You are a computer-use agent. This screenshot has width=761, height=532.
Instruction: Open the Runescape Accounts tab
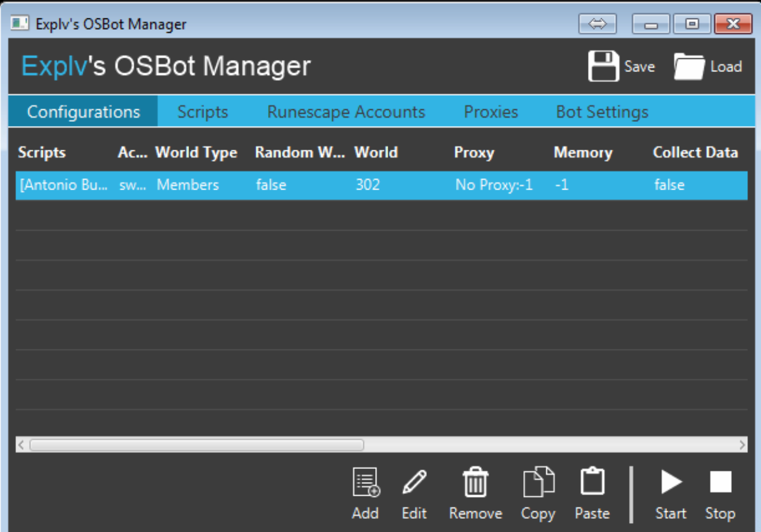pyautogui.click(x=346, y=112)
